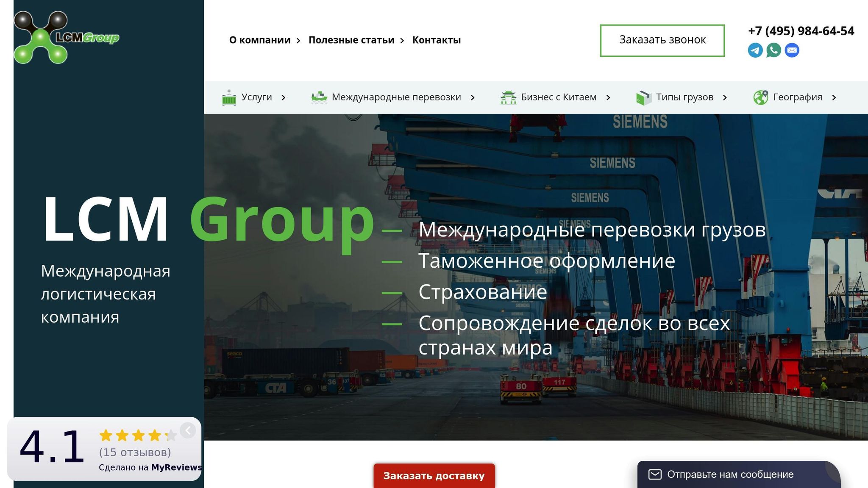Click the container icon next to Услуги
This screenshot has height=488, width=868.
pos(229,97)
